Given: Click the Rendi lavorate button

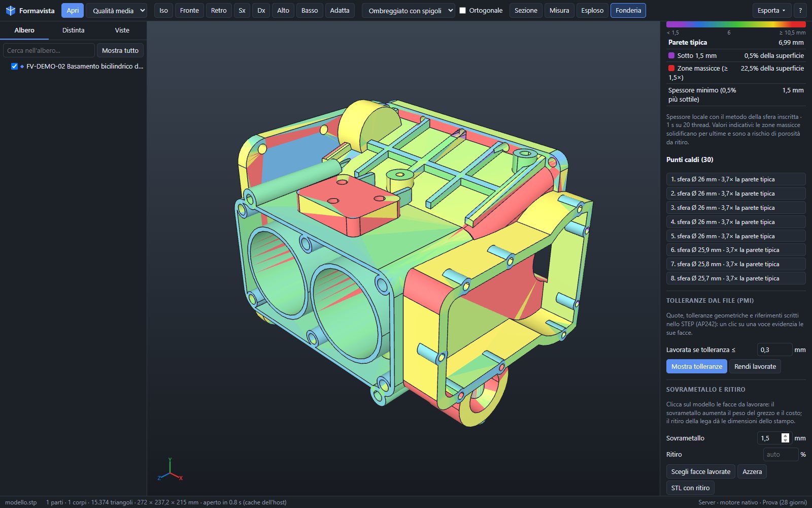Looking at the screenshot, I should [x=755, y=367].
